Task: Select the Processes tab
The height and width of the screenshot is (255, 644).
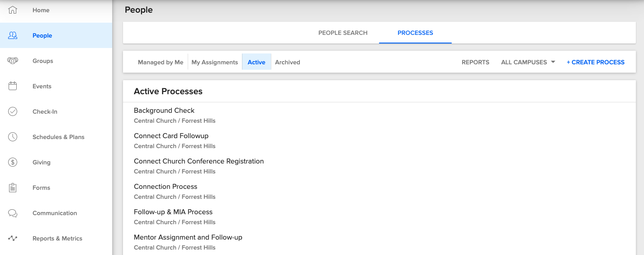Action: point(415,33)
